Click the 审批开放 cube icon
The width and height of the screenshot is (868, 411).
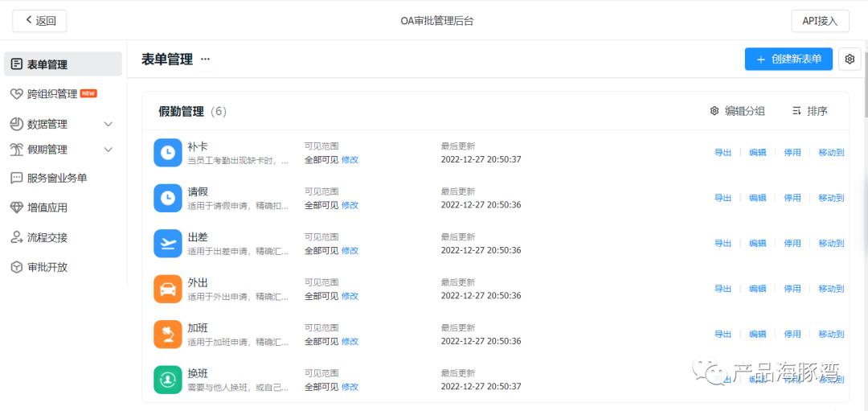(17, 267)
